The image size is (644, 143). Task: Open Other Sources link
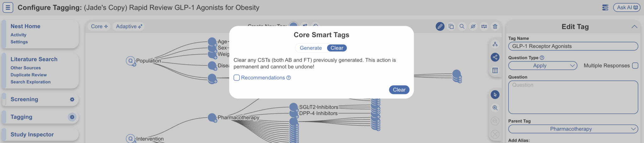tap(26, 68)
